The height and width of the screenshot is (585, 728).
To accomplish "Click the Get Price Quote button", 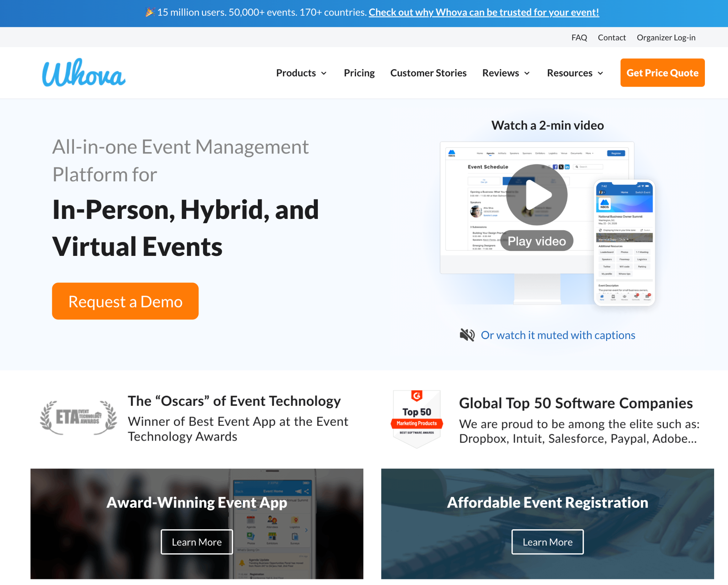I will tap(663, 73).
